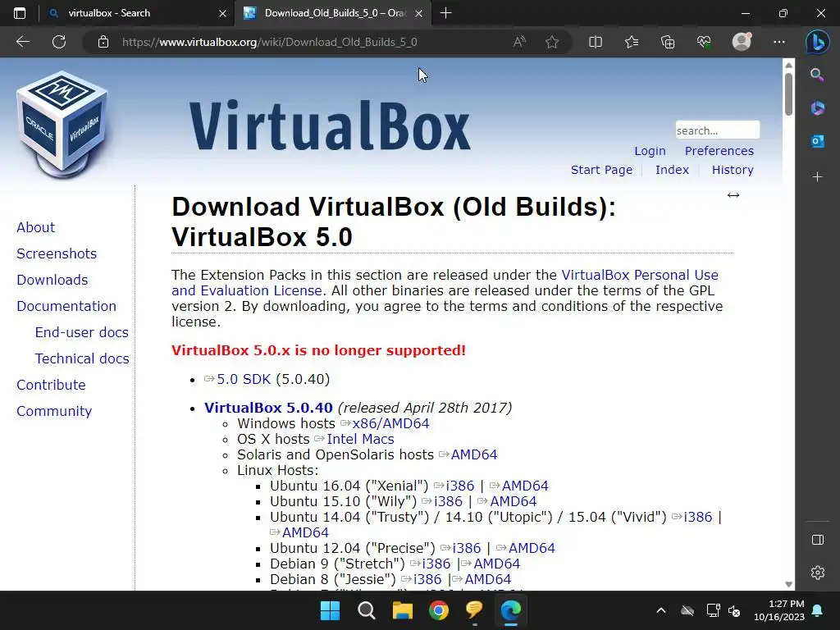Go back using the browser back arrow

coord(23,42)
